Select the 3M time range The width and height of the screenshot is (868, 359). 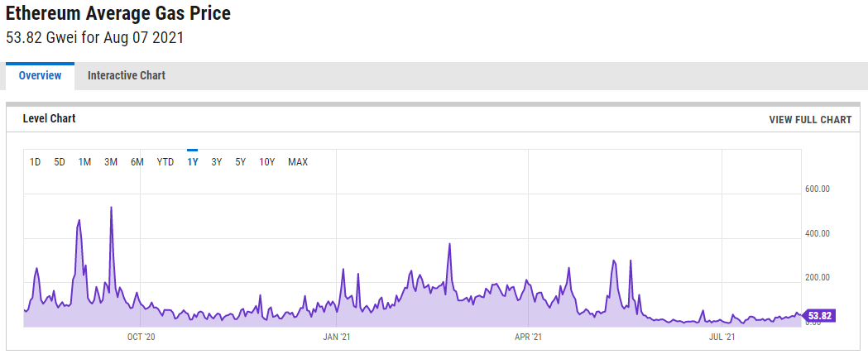[111, 162]
